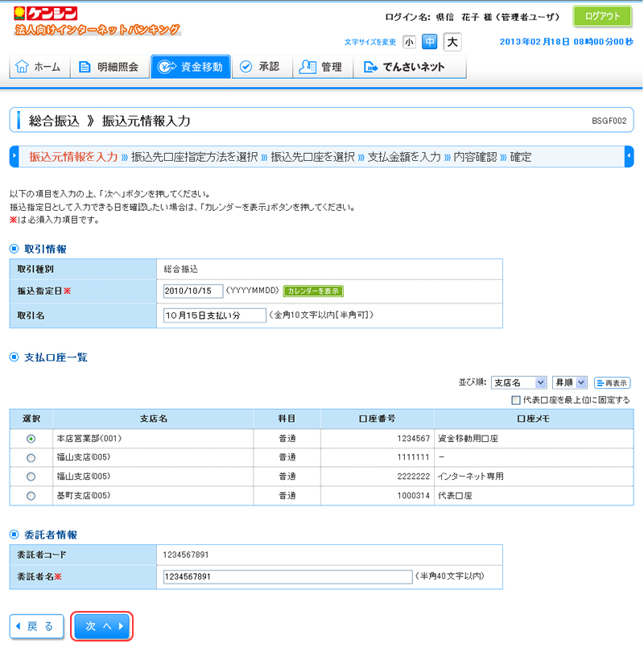Click the 振込指定日 date input field
Viewport: 644px width, 652px height.
(192, 291)
